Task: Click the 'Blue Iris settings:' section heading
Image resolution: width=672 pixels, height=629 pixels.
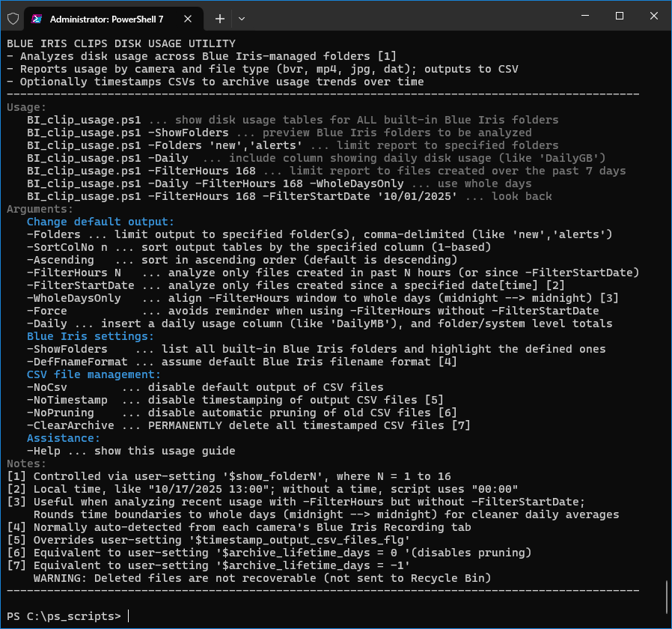Action: point(91,336)
